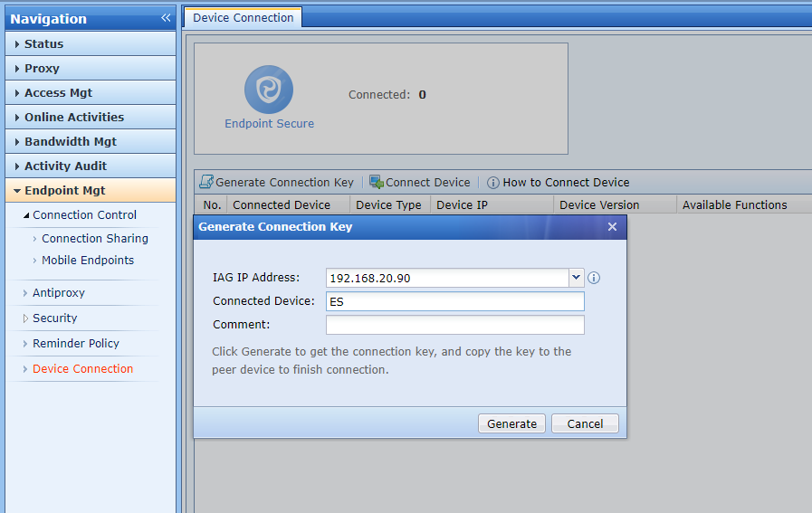This screenshot has width=812, height=513.
Task: Select Device Connection in navigation tree
Action: point(83,368)
